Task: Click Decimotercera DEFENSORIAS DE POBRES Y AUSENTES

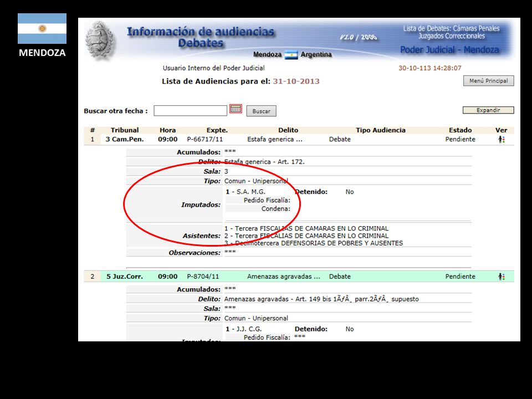Action: 319,243
